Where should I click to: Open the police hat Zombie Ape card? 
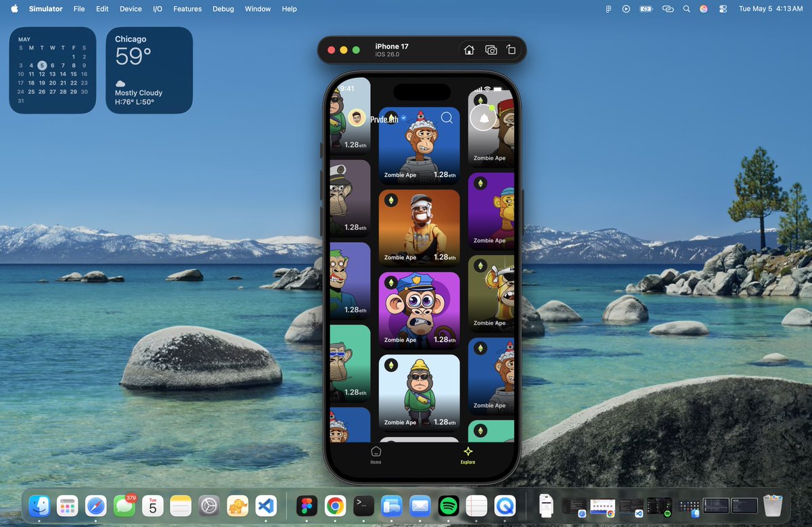point(420,311)
